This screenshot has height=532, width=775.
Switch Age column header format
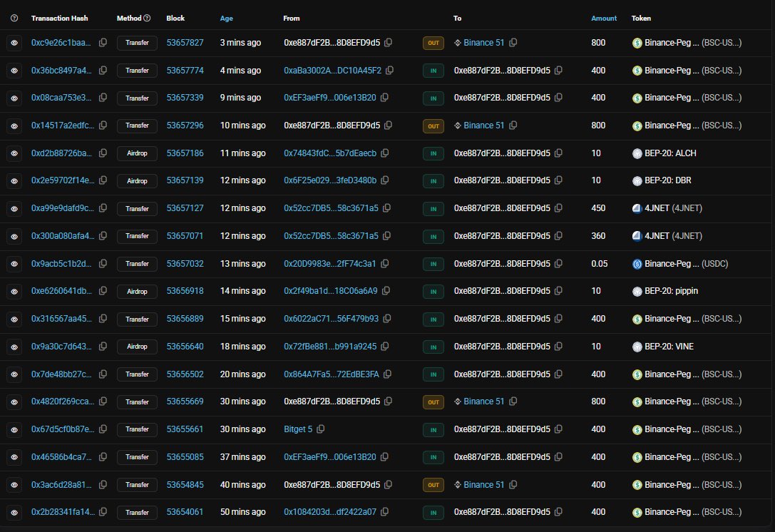pos(227,18)
